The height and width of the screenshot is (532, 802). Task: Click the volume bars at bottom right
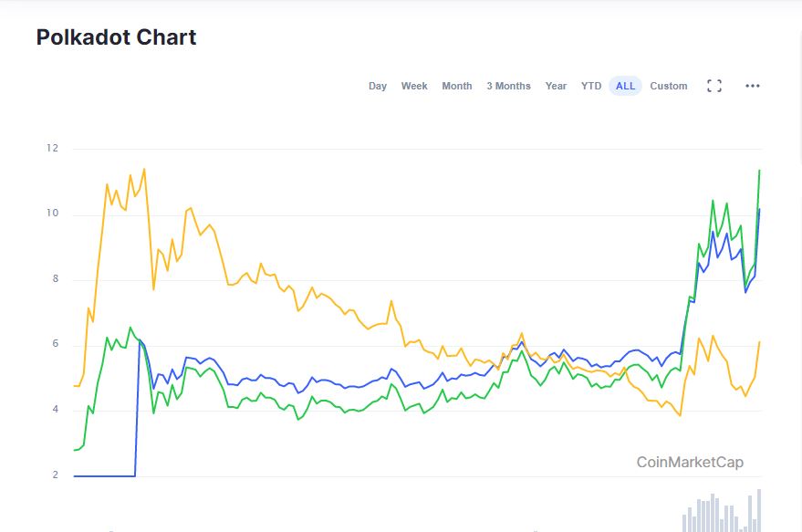point(721,514)
